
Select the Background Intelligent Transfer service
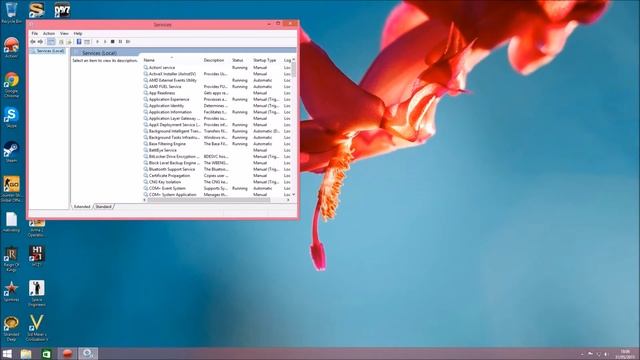coord(217,131)
